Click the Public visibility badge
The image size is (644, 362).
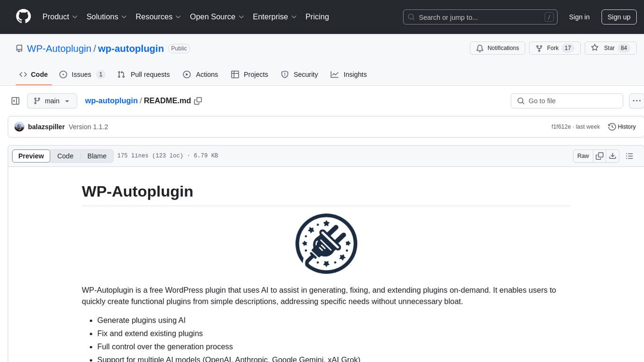coord(179,48)
